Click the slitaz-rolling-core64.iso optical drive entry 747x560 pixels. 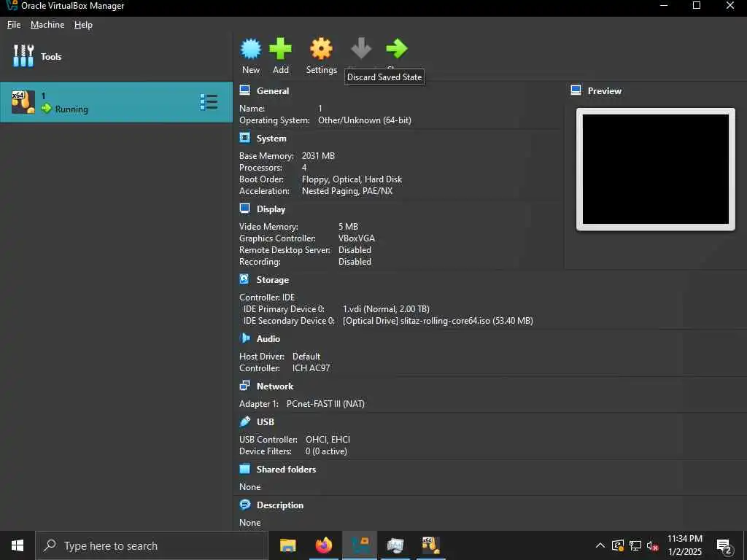coord(438,321)
